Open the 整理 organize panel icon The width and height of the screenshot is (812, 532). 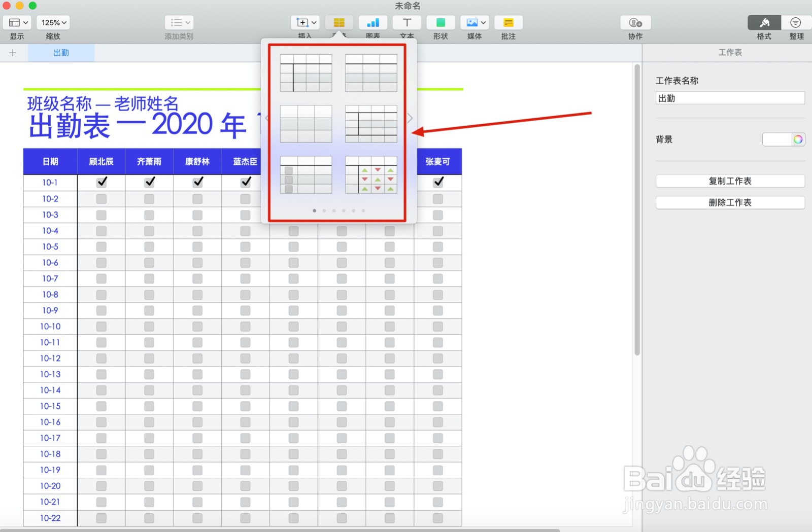click(796, 22)
